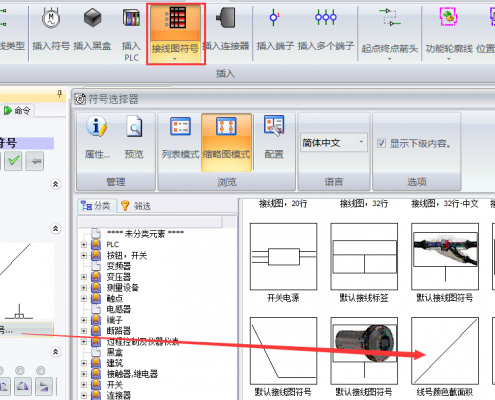
Task: Select the 未分类元素 tree item
Action: [x=145, y=234]
